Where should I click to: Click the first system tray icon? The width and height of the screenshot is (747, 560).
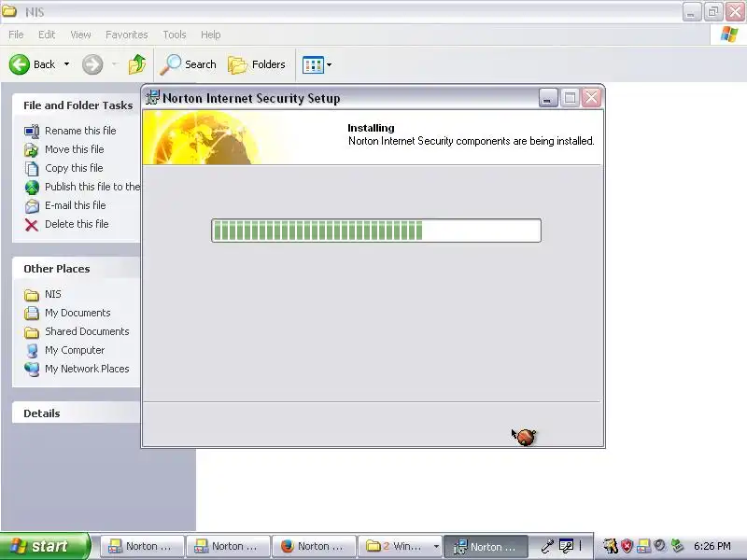(611, 546)
